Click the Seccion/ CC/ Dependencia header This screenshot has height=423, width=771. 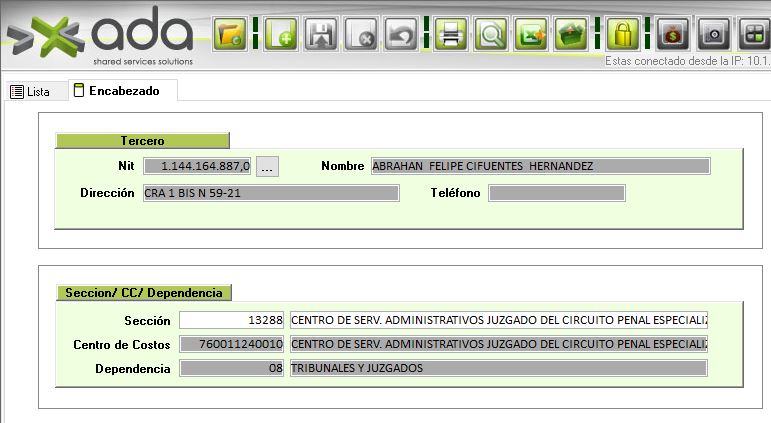144,293
